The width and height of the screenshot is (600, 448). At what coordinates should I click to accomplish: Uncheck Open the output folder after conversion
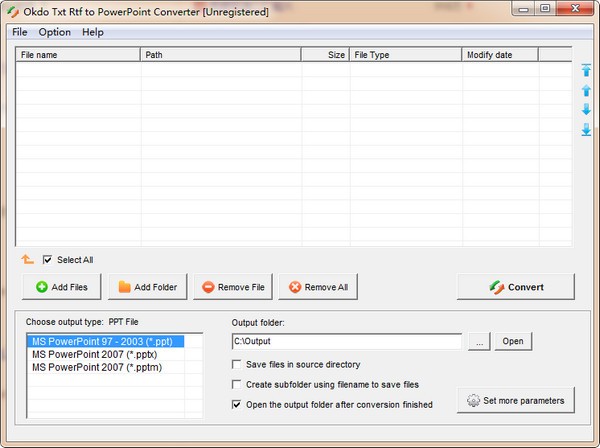pyautogui.click(x=236, y=404)
